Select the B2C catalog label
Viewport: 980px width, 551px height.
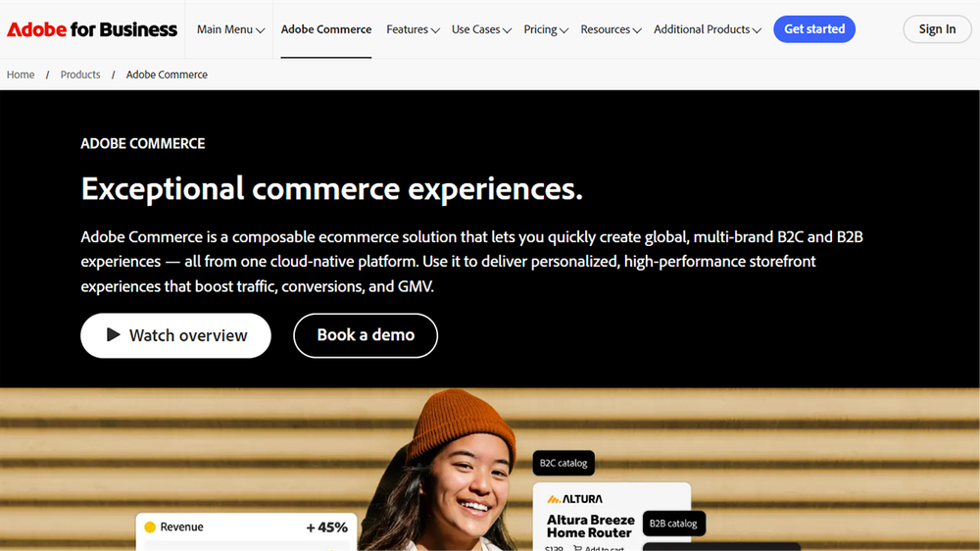(563, 463)
